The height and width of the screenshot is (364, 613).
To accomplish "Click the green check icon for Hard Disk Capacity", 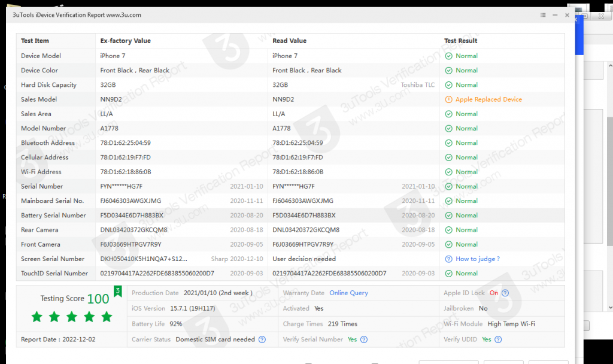I will (x=449, y=85).
